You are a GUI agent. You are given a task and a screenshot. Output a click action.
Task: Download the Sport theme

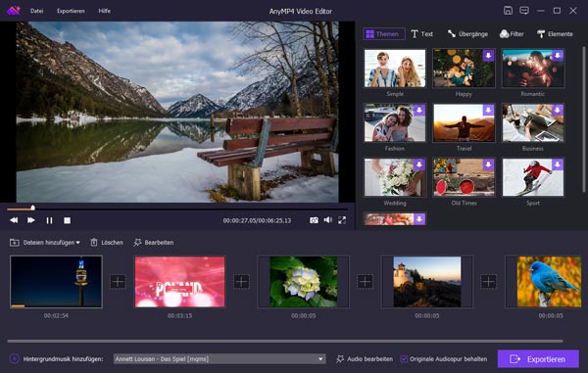click(558, 164)
